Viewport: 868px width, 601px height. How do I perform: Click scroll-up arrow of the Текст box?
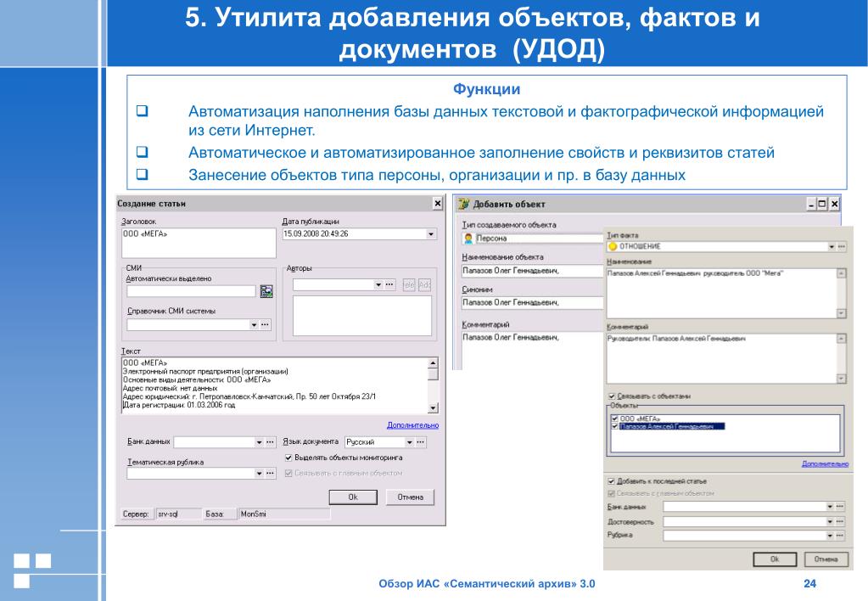point(433,362)
